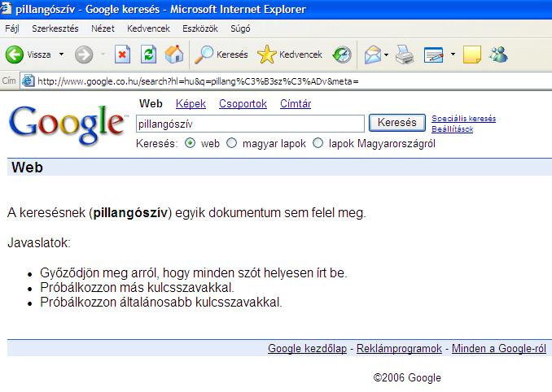Click the green Vissza back arrow
Image resolution: width=552 pixels, height=392 pixels.
(x=15, y=54)
